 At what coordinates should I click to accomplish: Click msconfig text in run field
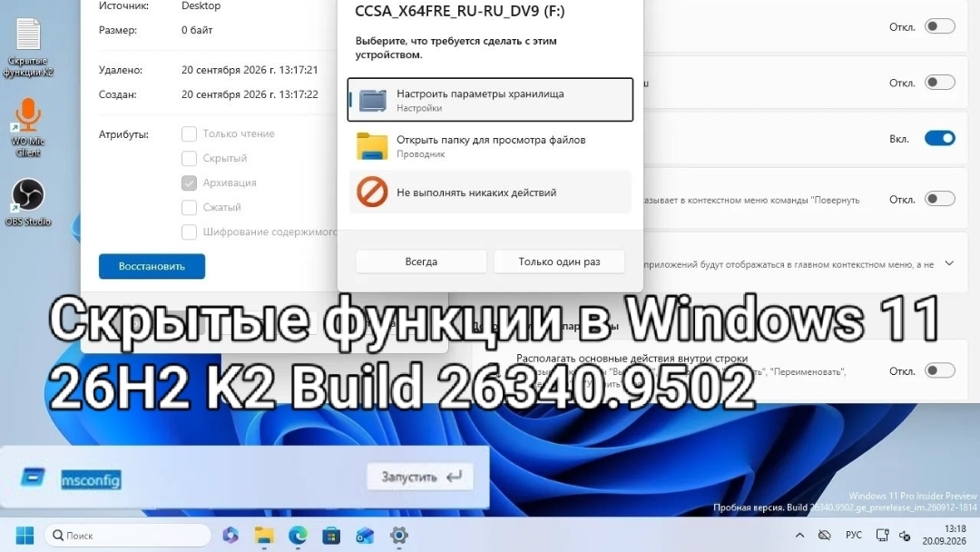click(91, 480)
